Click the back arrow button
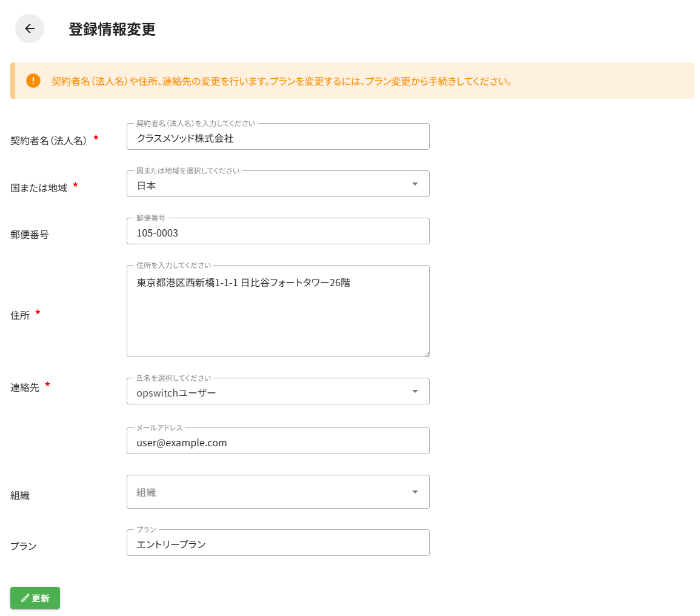The image size is (700, 616). pos(30,28)
